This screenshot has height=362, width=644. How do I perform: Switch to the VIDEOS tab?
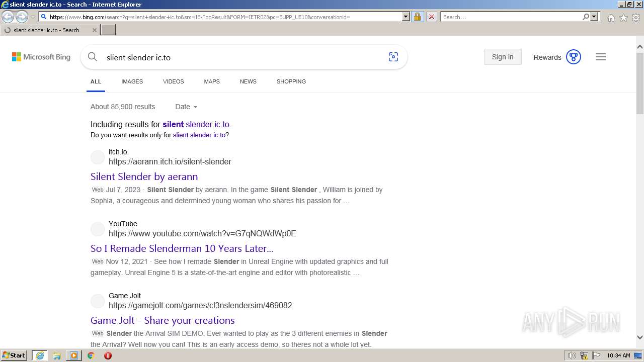174,81
